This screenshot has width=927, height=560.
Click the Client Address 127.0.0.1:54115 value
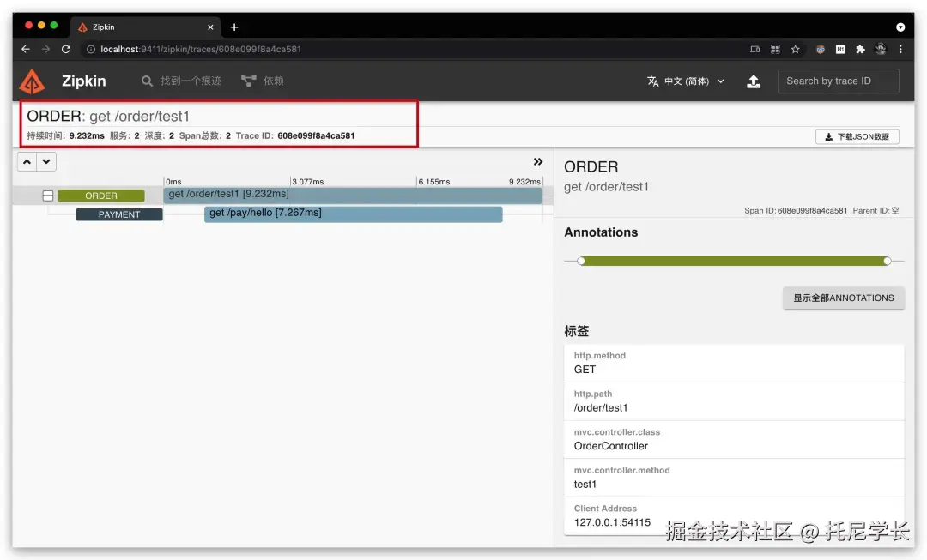612,522
